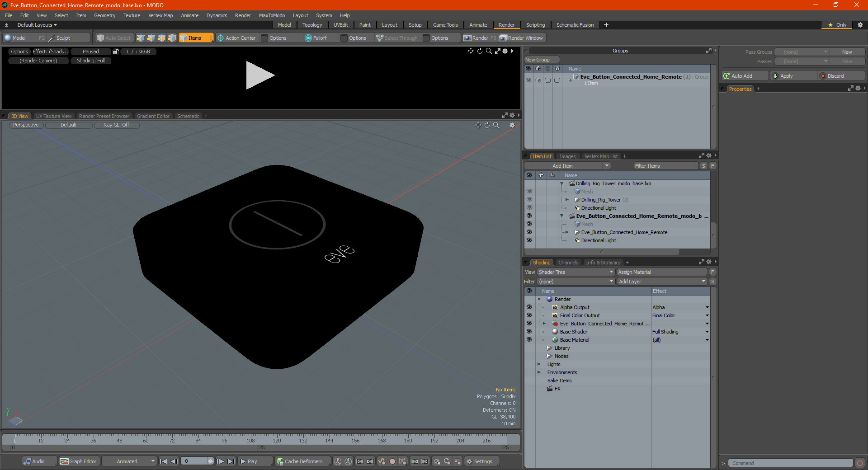Toggle Base Shader visibility eye
Image resolution: width=868 pixels, height=470 pixels.
(x=529, y=332)
